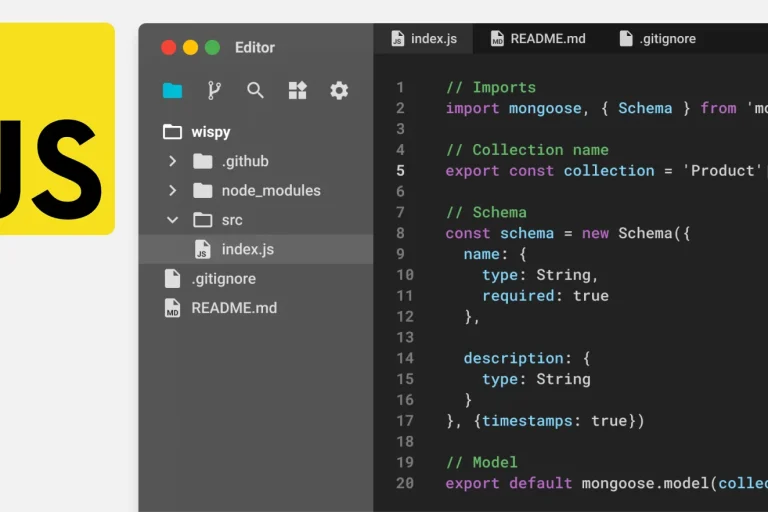Click the '// Model' comment
This screenshot has width=768, height=512.
[481, 462]
